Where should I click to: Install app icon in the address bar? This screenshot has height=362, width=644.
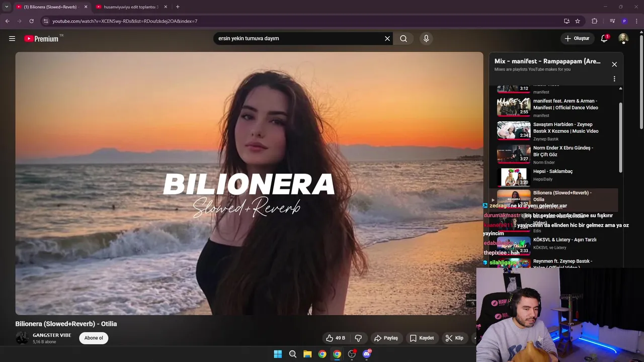tap(567, 21)
